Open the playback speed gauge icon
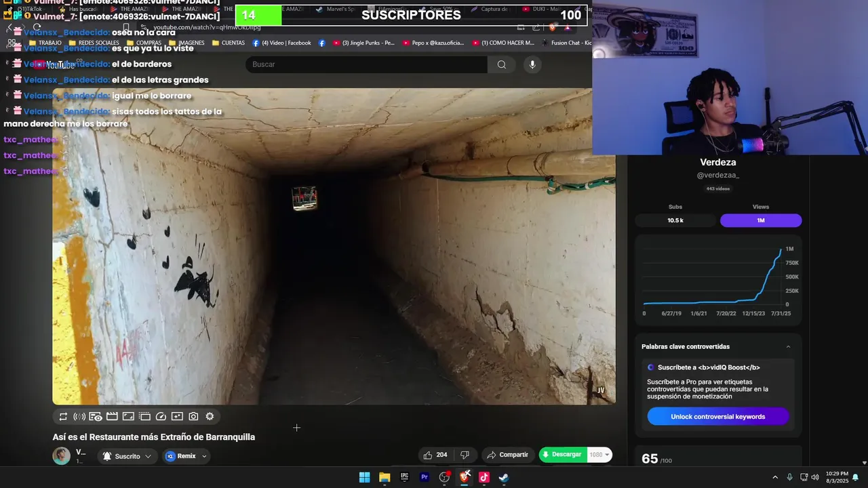This screenshot has width=868, height=488. [161, 417]
